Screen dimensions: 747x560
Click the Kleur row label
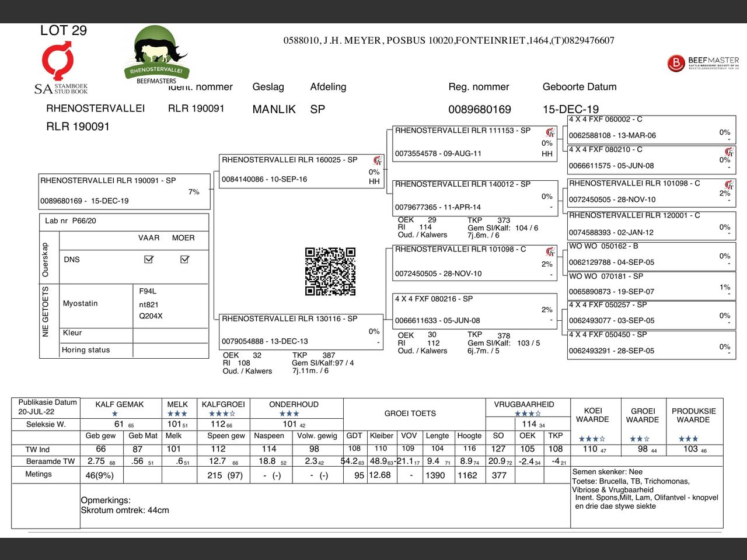click(72, 332)
